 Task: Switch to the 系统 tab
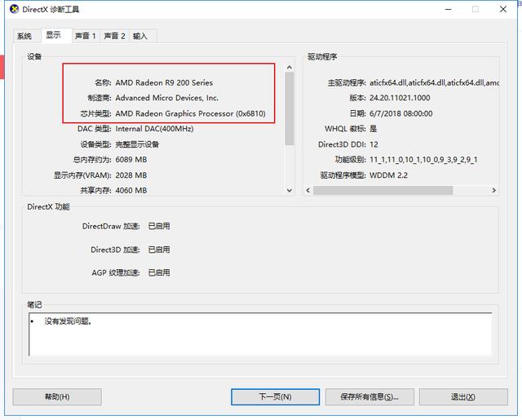pyautogui.click(x=24, y=36)
